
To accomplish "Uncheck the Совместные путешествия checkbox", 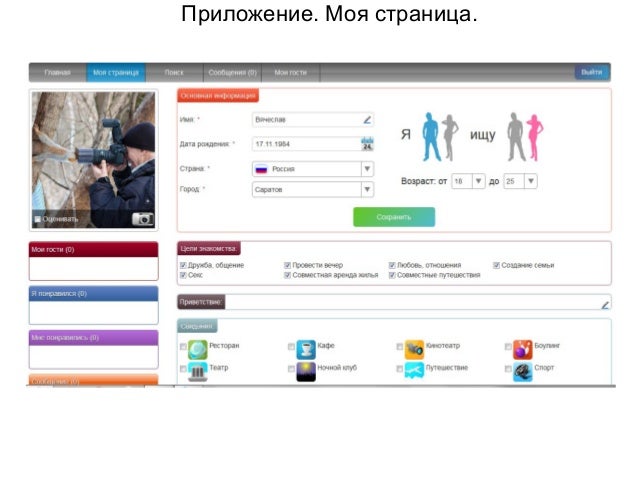I will click(392, 276).
